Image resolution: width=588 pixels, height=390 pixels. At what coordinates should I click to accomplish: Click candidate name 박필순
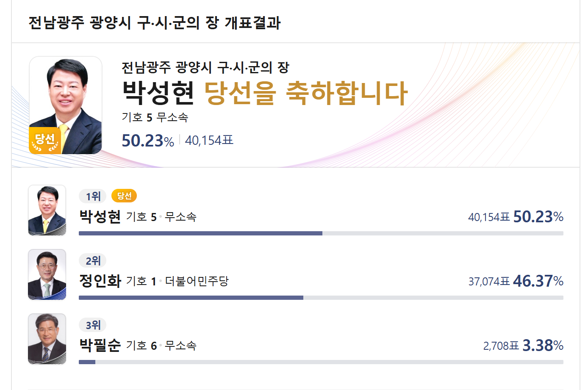(100, 346)
